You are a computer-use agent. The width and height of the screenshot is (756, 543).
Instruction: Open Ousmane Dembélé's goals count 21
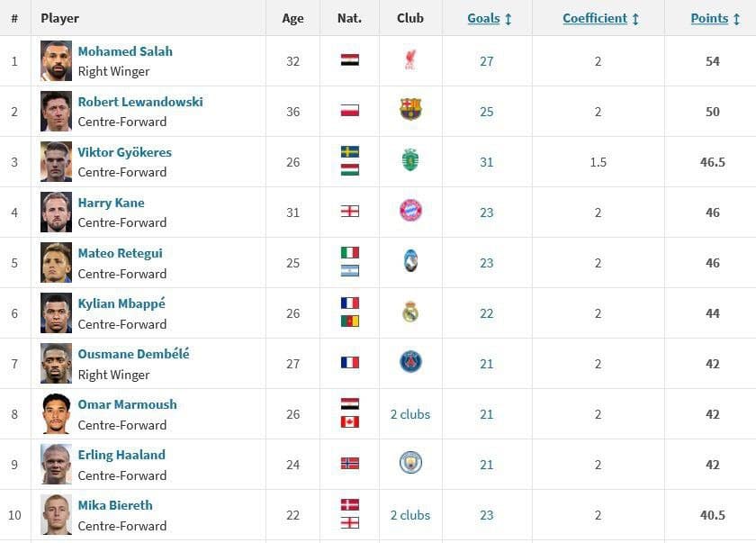487,364
